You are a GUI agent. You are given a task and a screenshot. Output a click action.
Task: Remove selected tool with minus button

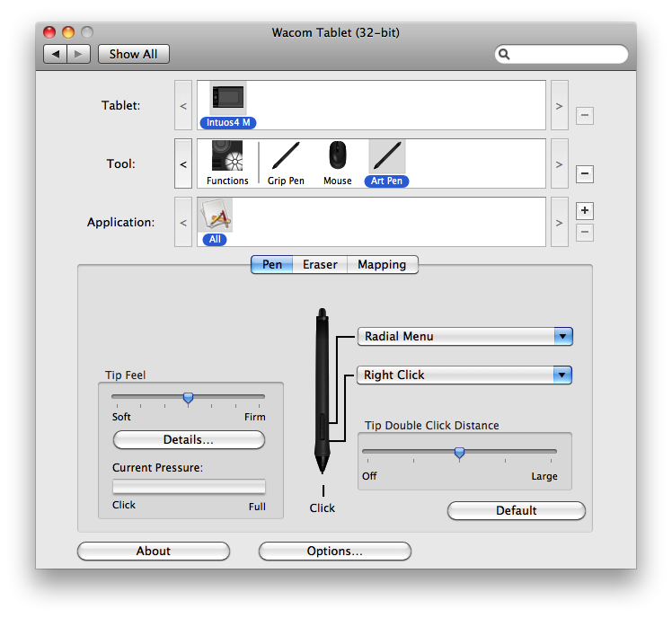click(x=585, y=173)
